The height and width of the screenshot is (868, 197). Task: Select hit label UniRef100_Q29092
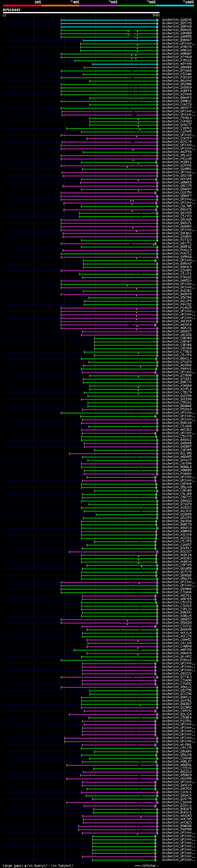(x=177, y=165)
